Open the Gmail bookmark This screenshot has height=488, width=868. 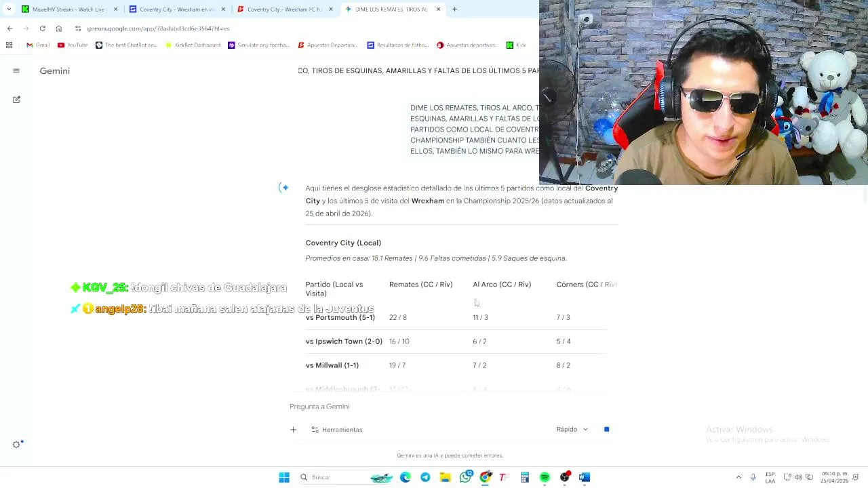[x=38, y=45]
